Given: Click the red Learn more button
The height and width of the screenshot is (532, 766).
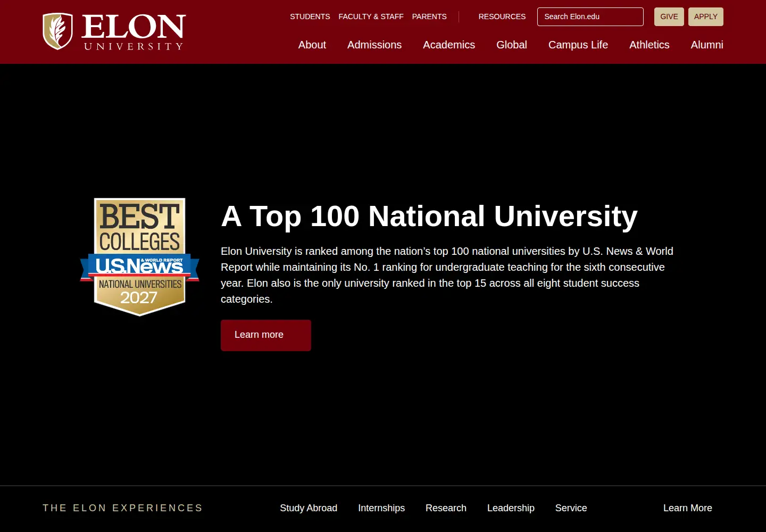Looking at the screenshot, I should tap(266, 335).
